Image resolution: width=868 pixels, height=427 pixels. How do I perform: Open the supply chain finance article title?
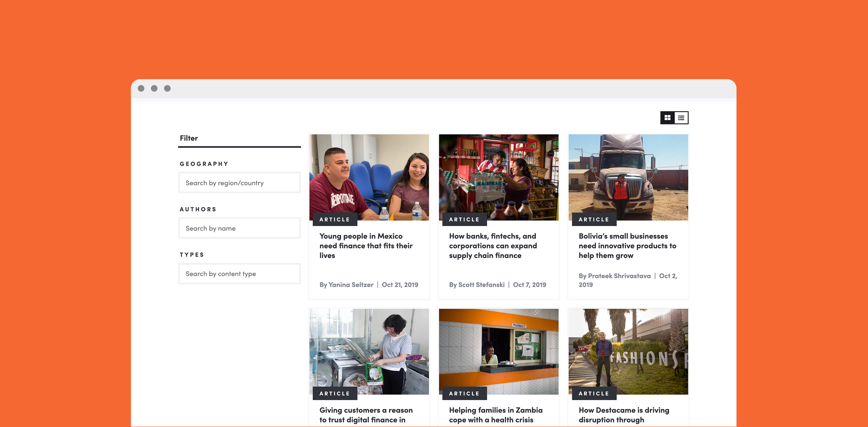[493, 245]
